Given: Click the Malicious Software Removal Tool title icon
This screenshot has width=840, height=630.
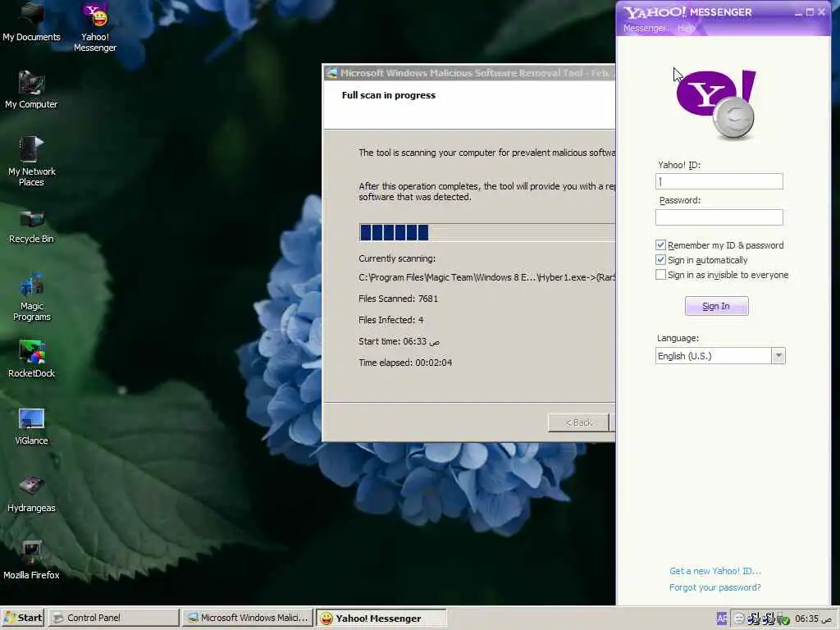Looking at the screenshot, I should 331,73.
